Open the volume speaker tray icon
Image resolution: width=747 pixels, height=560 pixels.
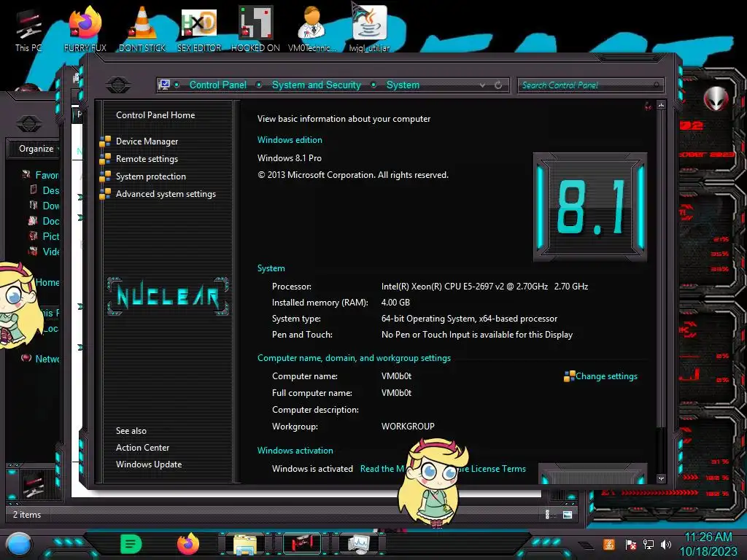click(x=666, y=544)
